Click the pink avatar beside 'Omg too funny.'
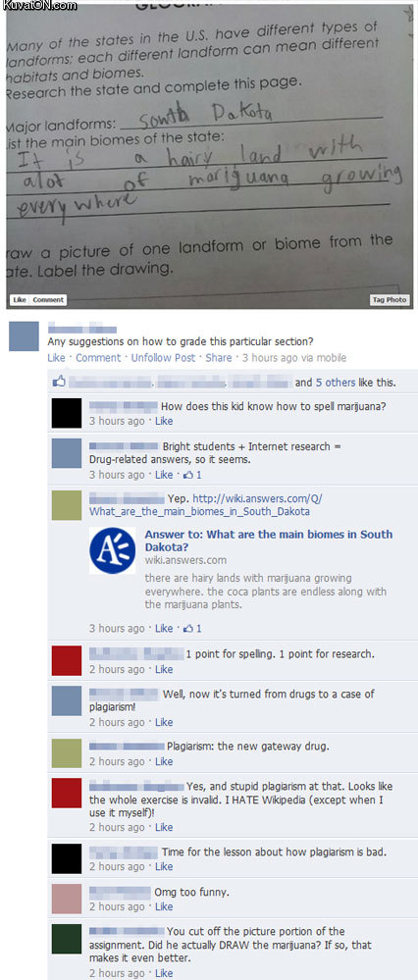This screenshot has width=418, height=980. (67, 899)
